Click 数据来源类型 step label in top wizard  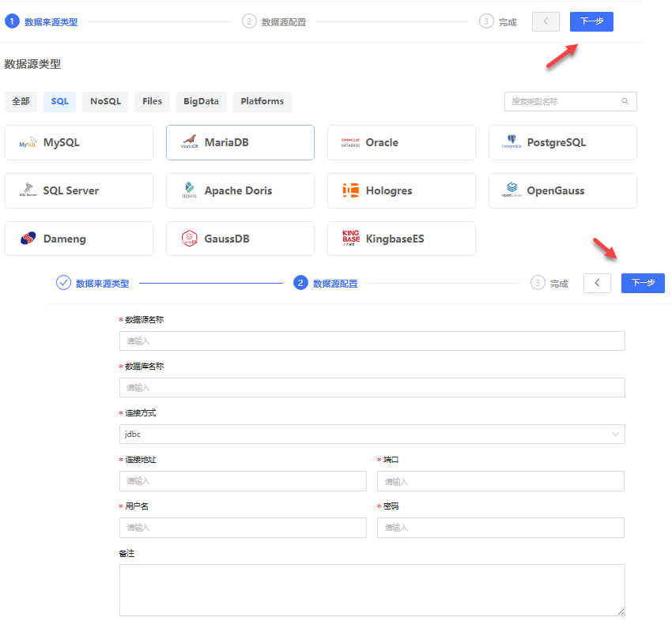pos(51,22)
